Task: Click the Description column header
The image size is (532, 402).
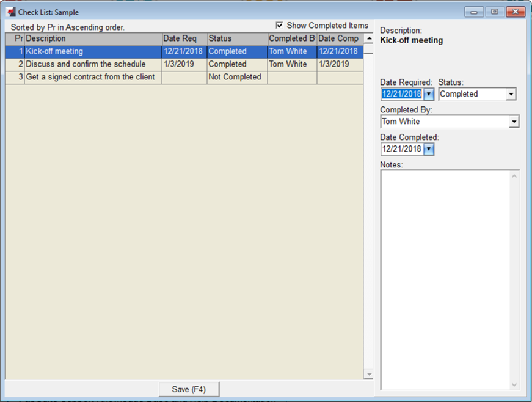Action: click(x=92, y=38)
